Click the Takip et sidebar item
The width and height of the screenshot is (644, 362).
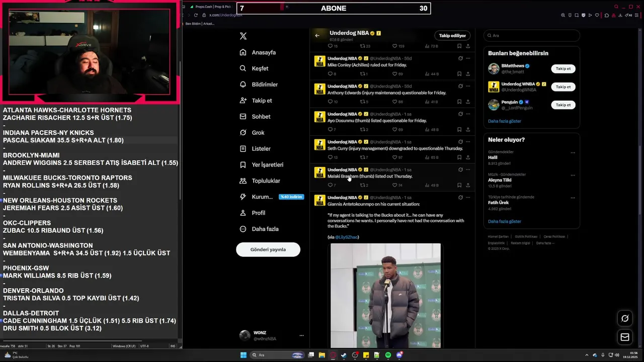(x=256, y=101)
